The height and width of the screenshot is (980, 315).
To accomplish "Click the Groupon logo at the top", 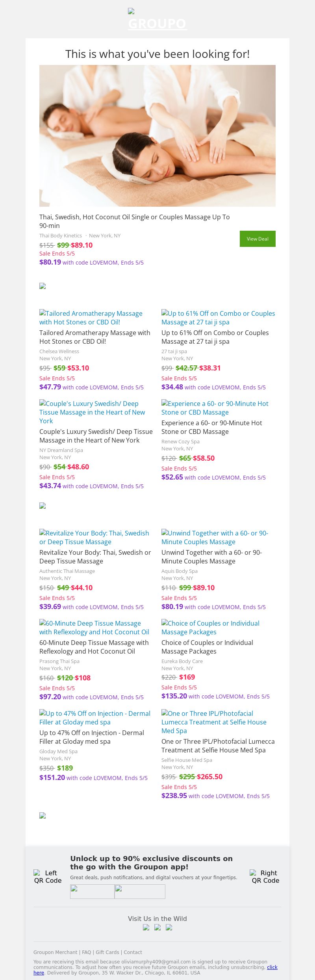I will [157, 20].
